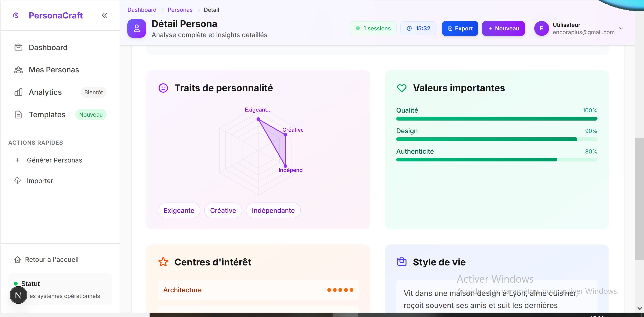Click the Analytics bar chart icon
The width and height of the screenshot is (644, 317).
[18, 92]
